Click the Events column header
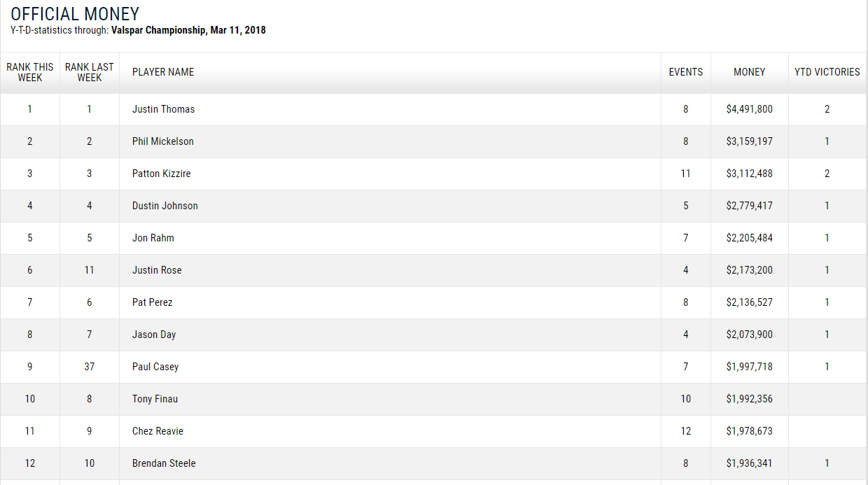The height and width of the screenshot is (485, 868). tap(686, 72)
